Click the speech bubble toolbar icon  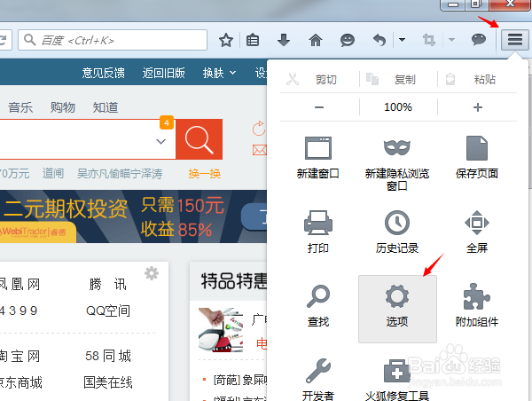479,40
